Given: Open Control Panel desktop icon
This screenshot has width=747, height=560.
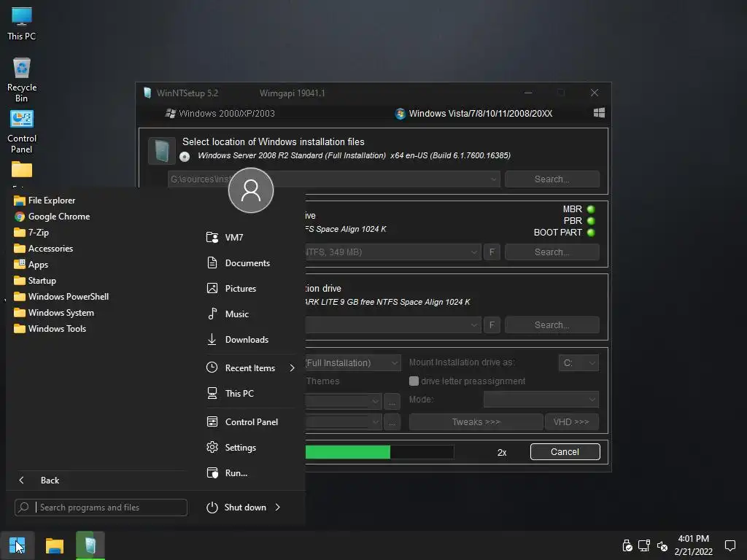Looking at the screenshot, I should pyautogui.click(x=21, y=131).
